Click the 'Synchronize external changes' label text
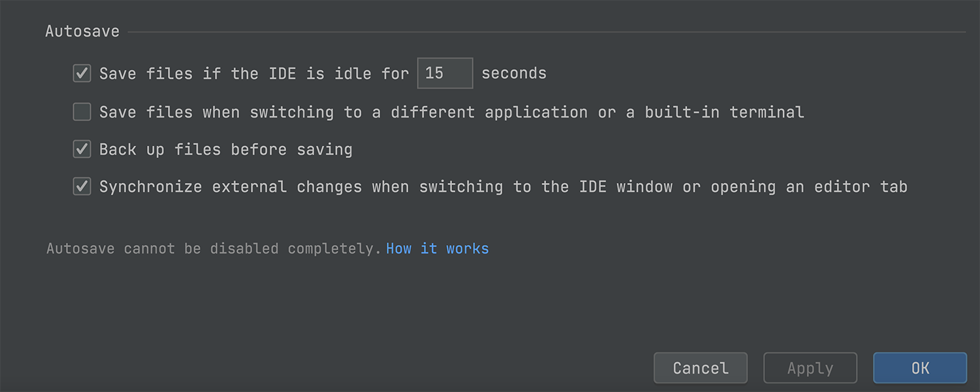The image size is (980, 392). 231,187
